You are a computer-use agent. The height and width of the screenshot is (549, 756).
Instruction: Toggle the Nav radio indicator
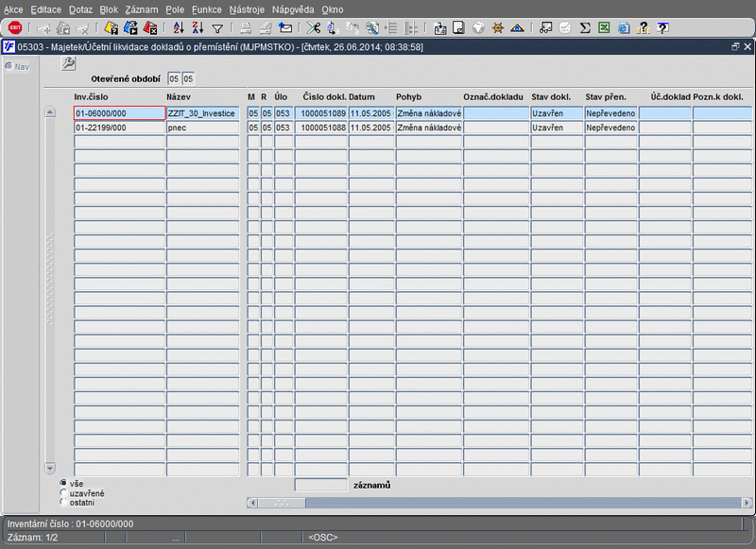[9, 66]
